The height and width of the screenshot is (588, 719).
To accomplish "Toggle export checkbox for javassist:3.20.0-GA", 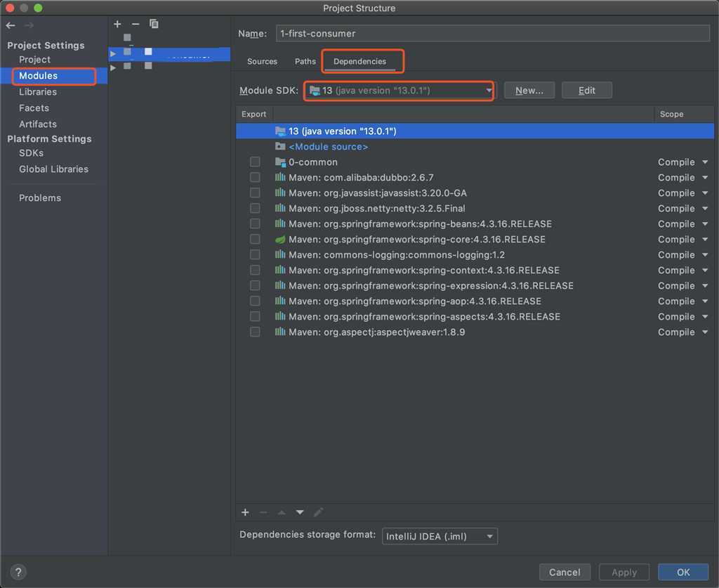I will click(255, 192).
